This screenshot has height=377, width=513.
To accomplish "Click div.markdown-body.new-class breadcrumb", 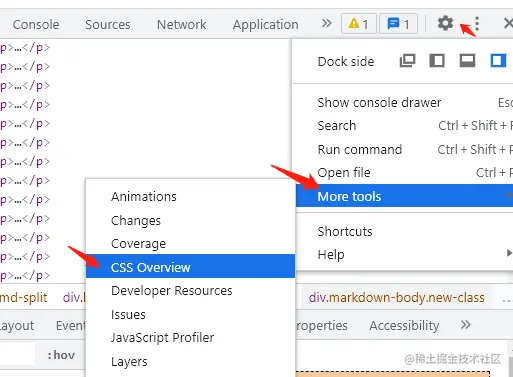I will point(396,297).
